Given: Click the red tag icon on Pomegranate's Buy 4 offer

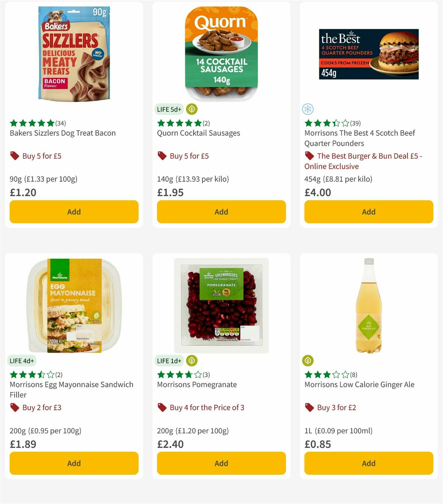Looking at the screenshot, I should (x=162, y=407).
